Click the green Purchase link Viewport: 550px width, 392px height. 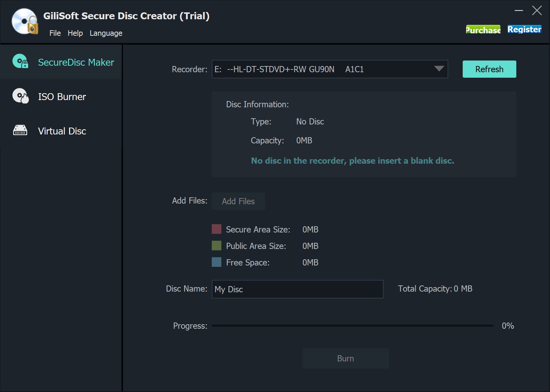point(483,30)
